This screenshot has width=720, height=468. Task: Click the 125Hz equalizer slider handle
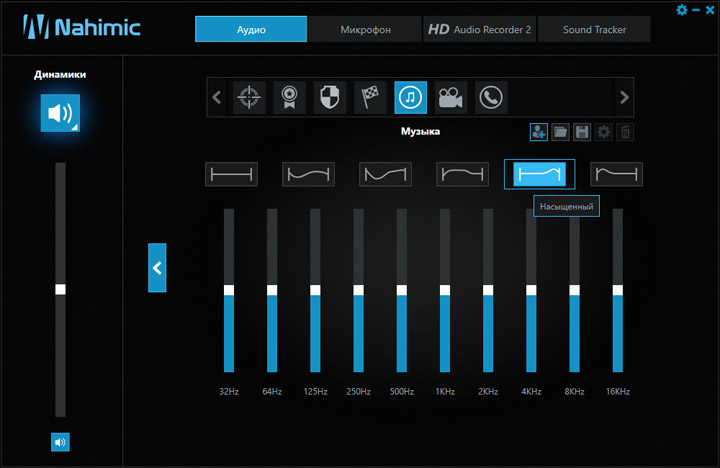click(315, 290)
